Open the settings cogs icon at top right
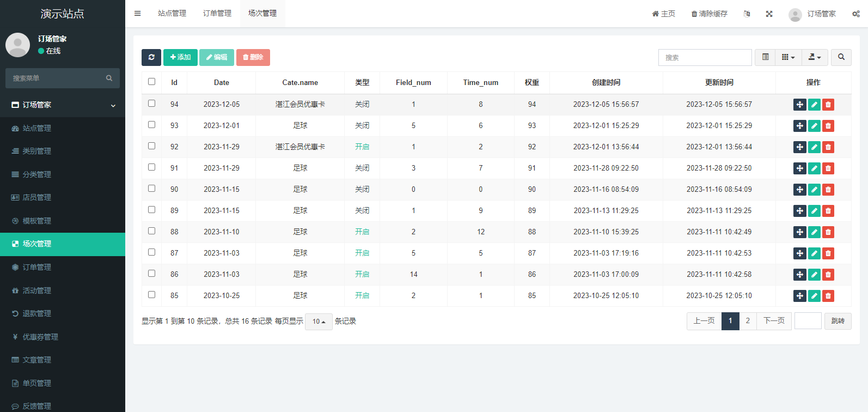 (x=856, y=14)
